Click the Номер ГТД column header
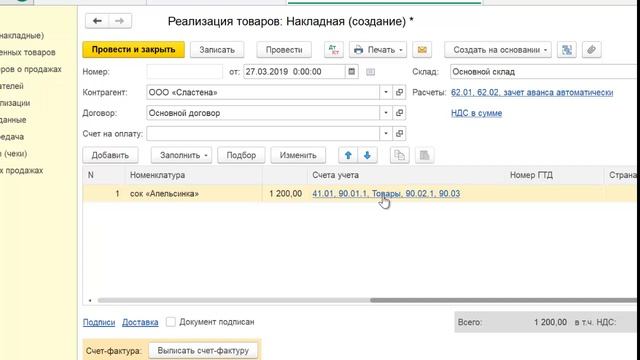This screenshot has width=640, height=360. [x=554, y=175]
